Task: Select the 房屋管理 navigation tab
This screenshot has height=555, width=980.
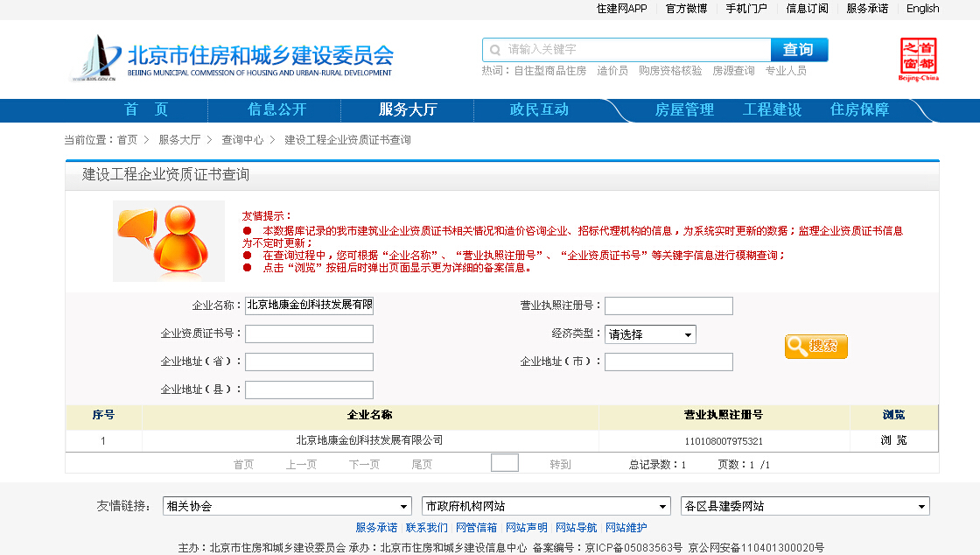Action: coord(684,109)
